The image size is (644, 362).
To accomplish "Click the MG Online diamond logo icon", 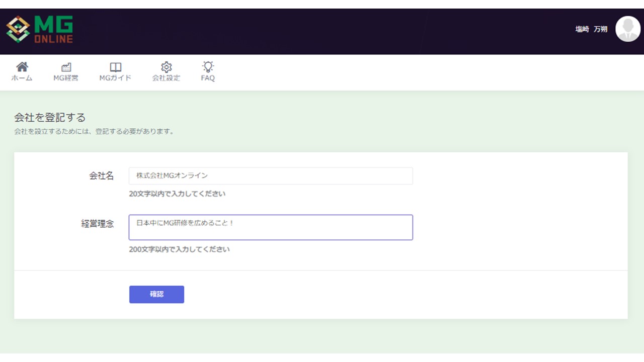I will [18, 30].
